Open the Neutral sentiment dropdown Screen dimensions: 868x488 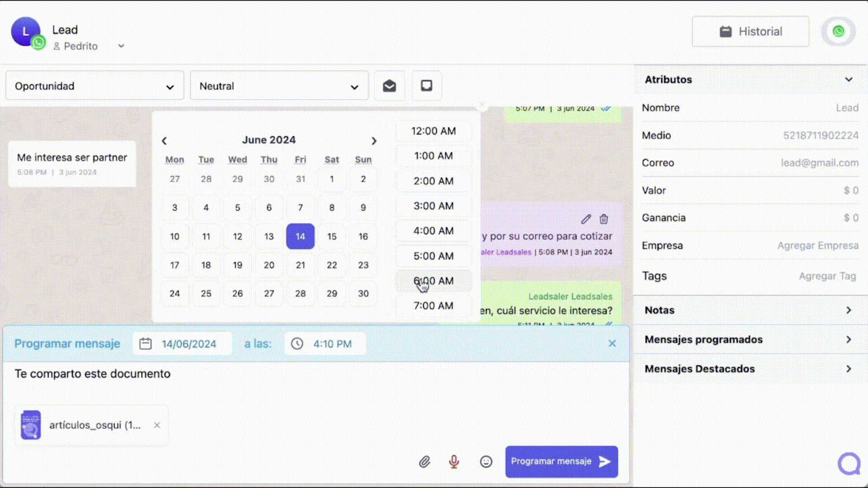[279, 86]
